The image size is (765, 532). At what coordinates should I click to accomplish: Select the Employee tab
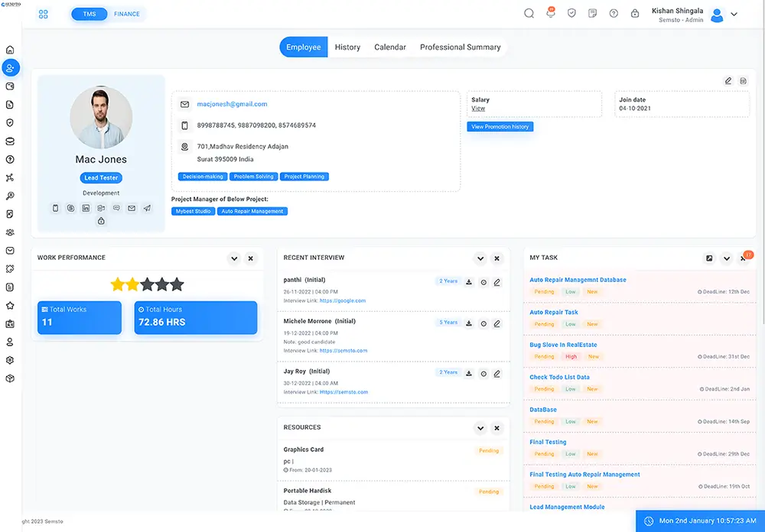click(304, 47)
